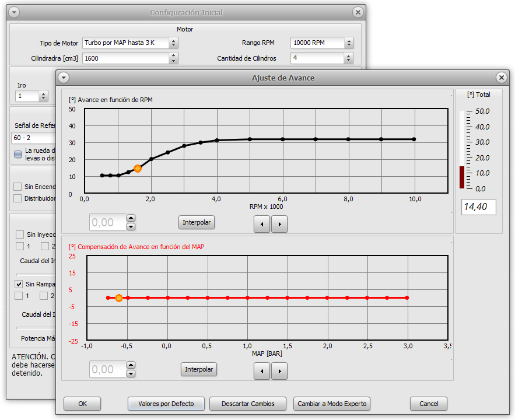Click the 'RPM x 1000' axis label
The height and width of the screenshot is (420, 515).
point(266,206)
